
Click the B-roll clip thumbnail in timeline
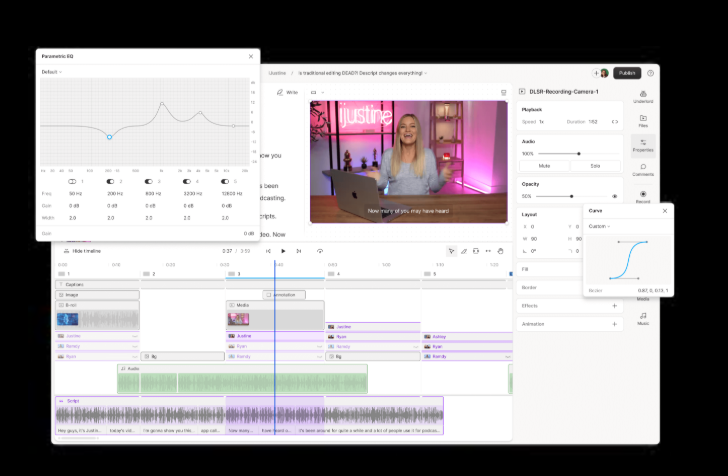point(68,319)
